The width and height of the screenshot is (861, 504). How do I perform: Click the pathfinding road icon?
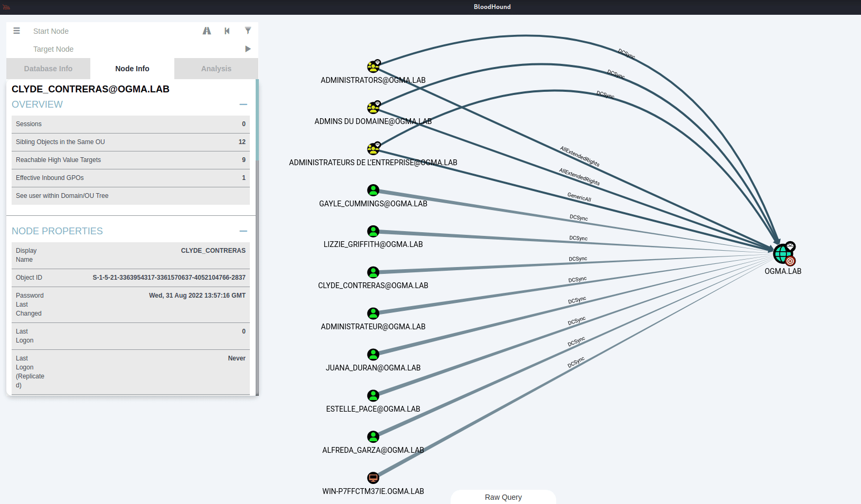point(207,31)
